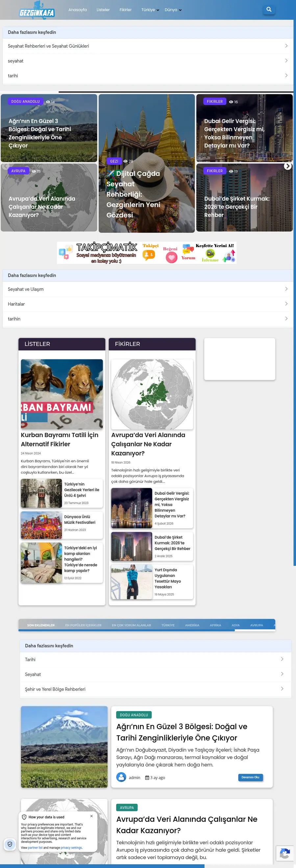Click the Listeler section header
The height and width of the screenshot is (868, 296).
(x=62, y=344)
